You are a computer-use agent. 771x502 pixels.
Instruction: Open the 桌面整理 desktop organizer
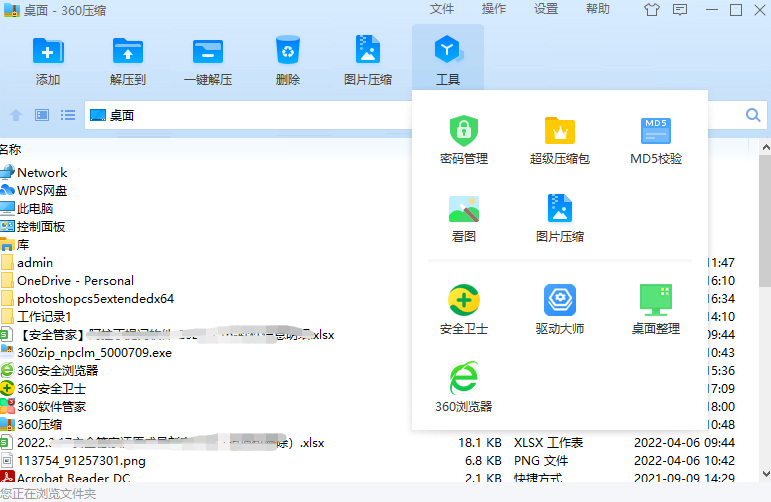(x=656, y=310)
